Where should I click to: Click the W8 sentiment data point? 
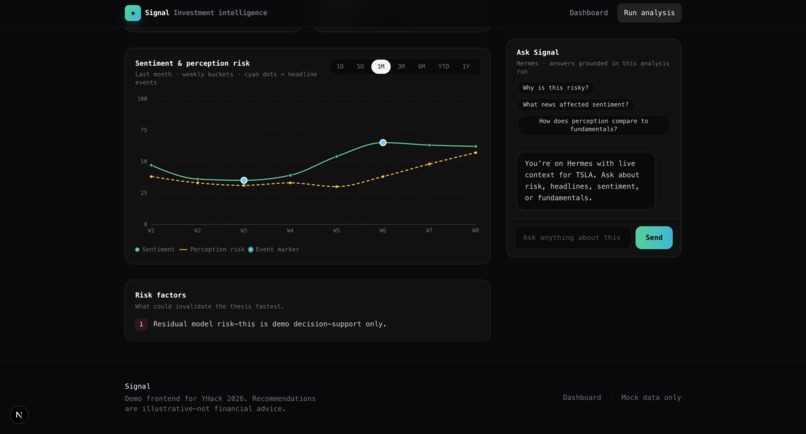(475, 147)
